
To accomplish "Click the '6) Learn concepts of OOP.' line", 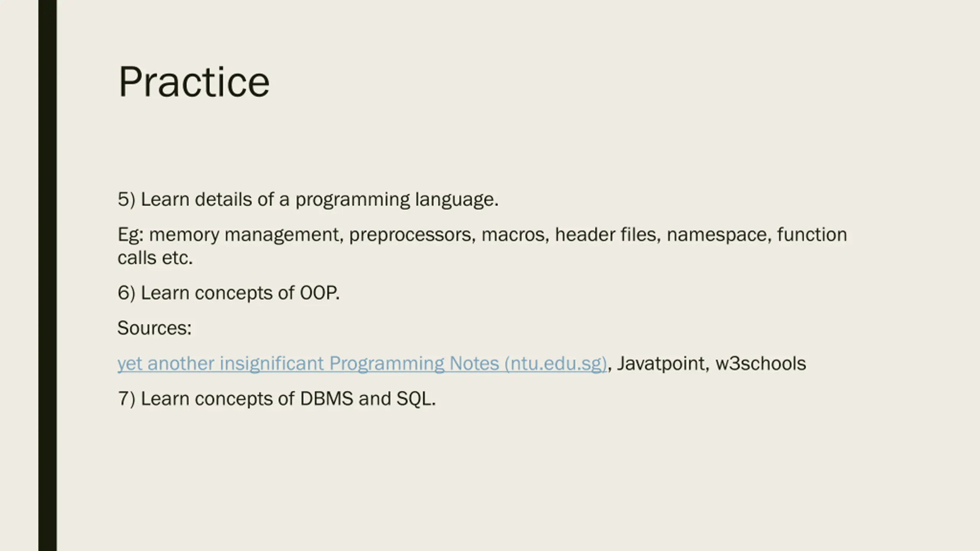I will point(229,293).
